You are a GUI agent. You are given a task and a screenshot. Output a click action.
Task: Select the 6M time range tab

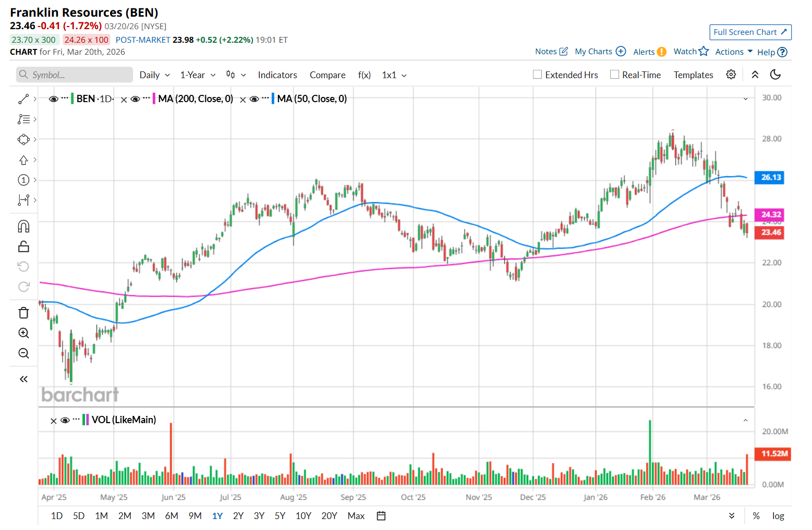coord(172,516)
